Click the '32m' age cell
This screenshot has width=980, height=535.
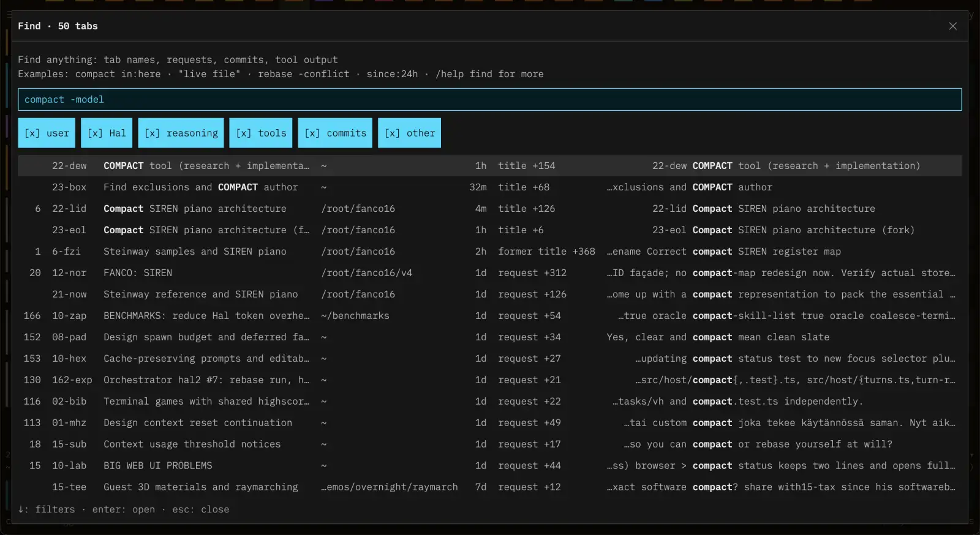tap(478, 187)
